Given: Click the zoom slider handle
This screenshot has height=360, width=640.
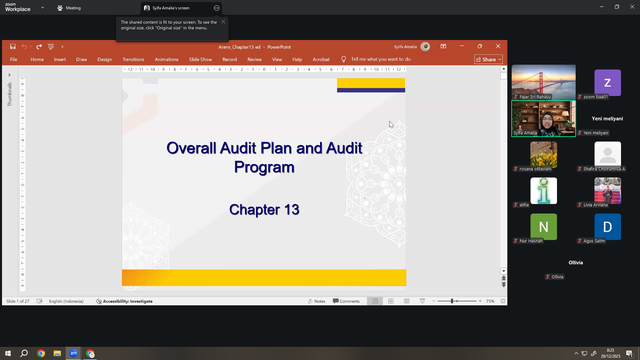Looking at the screenshot, I should (452, 301).
